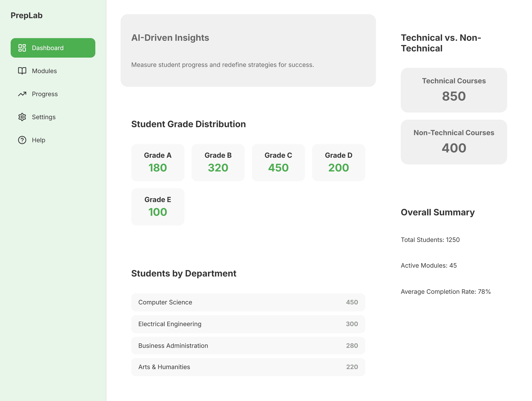Open Settings from the sidebar
Screen dimensions: 532x401
tap(44, 117)
